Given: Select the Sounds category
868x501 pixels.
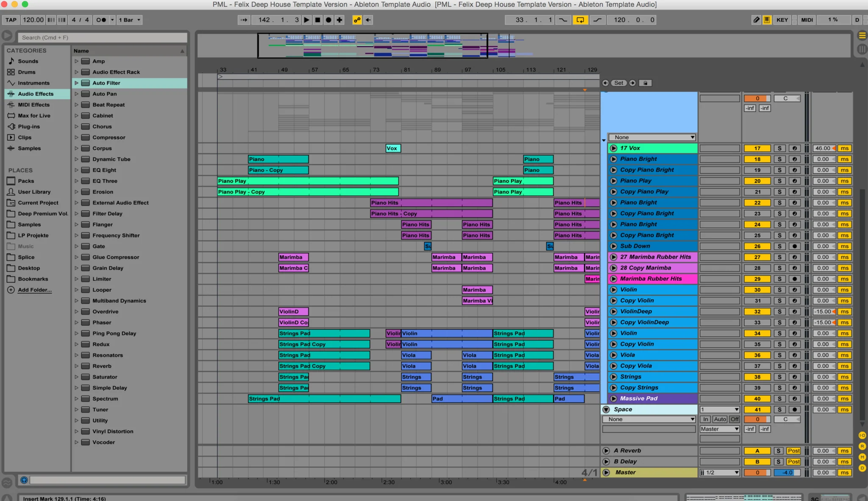Looking at the screenshot, I should (28, 61).
